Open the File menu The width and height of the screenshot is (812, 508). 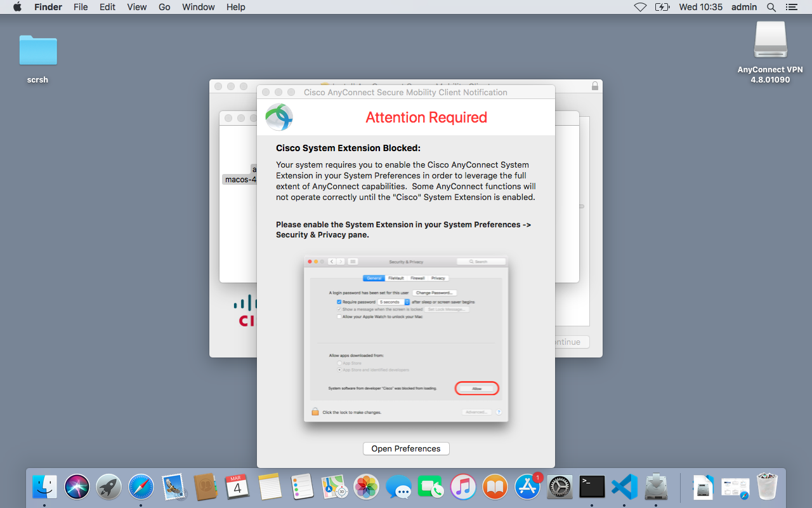(81, 7)
